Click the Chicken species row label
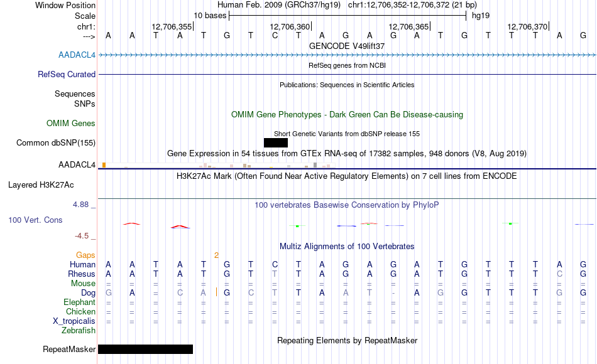 point(80,311)
